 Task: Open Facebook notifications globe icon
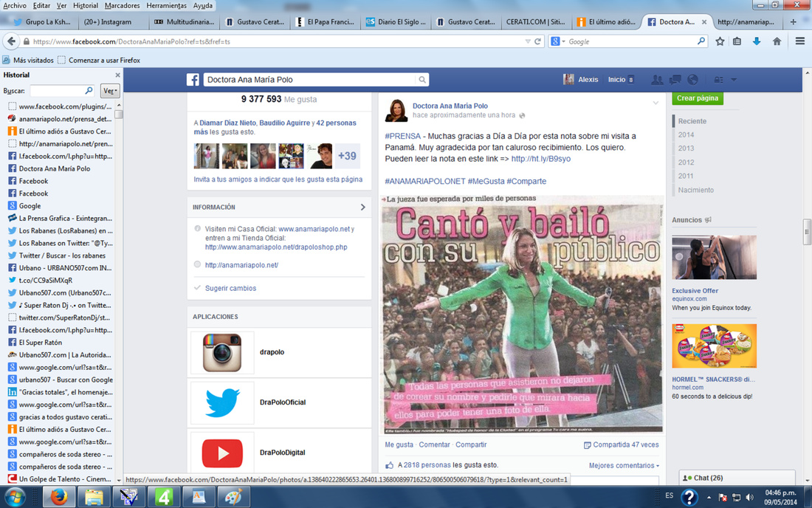tap(692, 80)
